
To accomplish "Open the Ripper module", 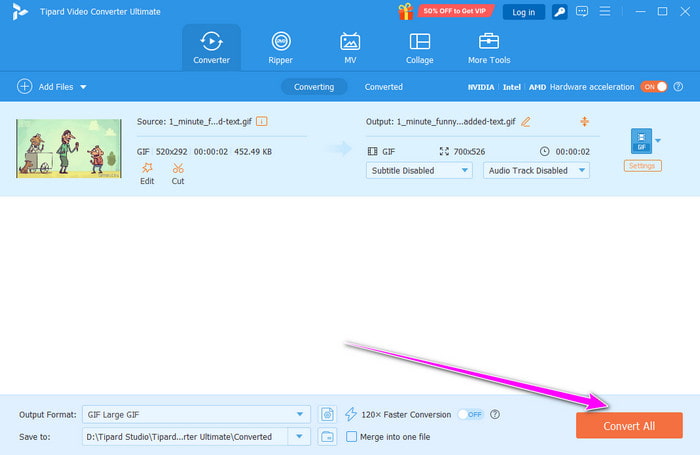I will [x=281, y=47].
